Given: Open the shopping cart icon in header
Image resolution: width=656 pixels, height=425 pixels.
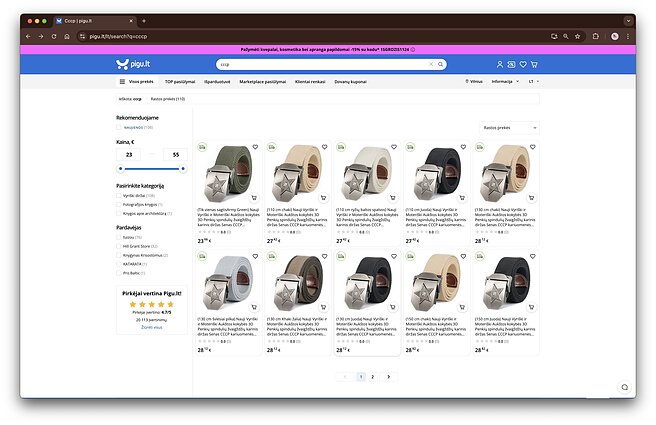Looking at the screenshot, I should pyautogui.click(x=534, y=64).
